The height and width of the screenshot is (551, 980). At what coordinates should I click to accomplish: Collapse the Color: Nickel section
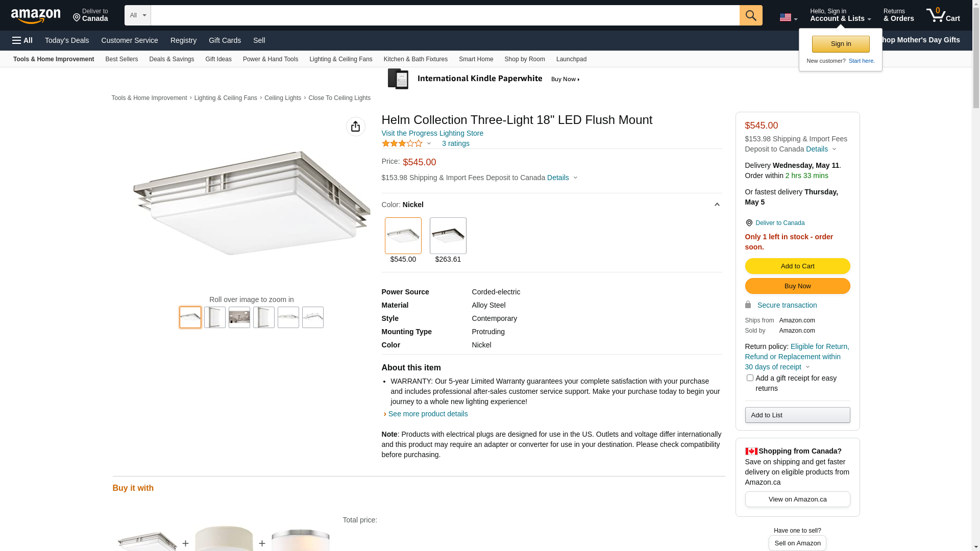pos(717,205)
